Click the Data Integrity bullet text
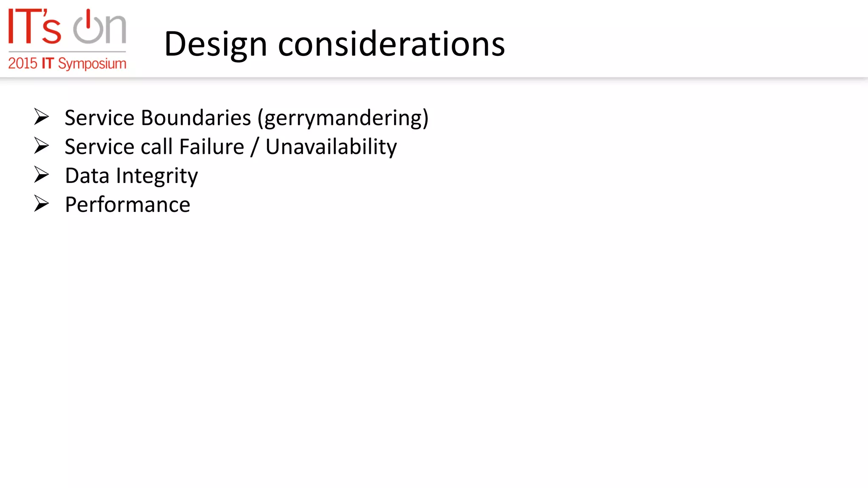Screen dimensions: 868x488 [131, 176]
